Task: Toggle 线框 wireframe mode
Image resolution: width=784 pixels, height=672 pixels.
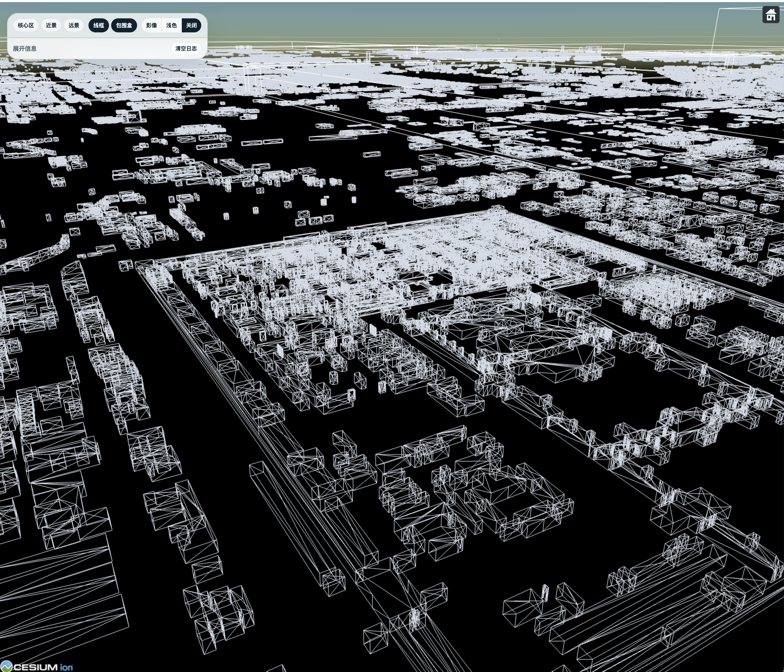Action: click(99, 25)
